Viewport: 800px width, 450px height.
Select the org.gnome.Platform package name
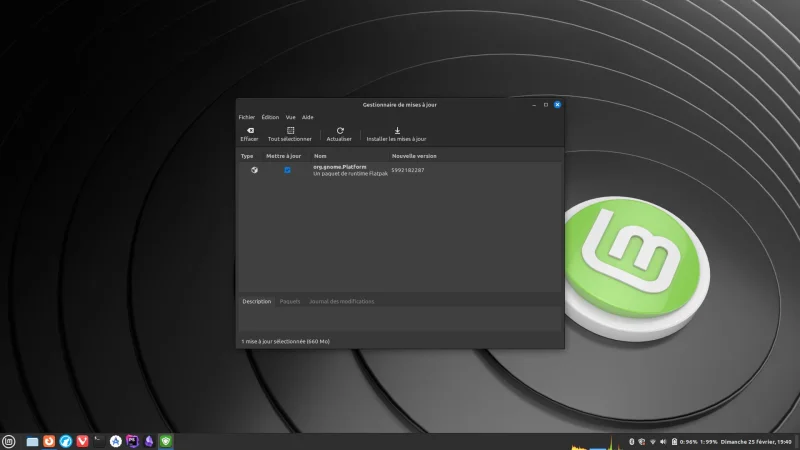(339, 167)
